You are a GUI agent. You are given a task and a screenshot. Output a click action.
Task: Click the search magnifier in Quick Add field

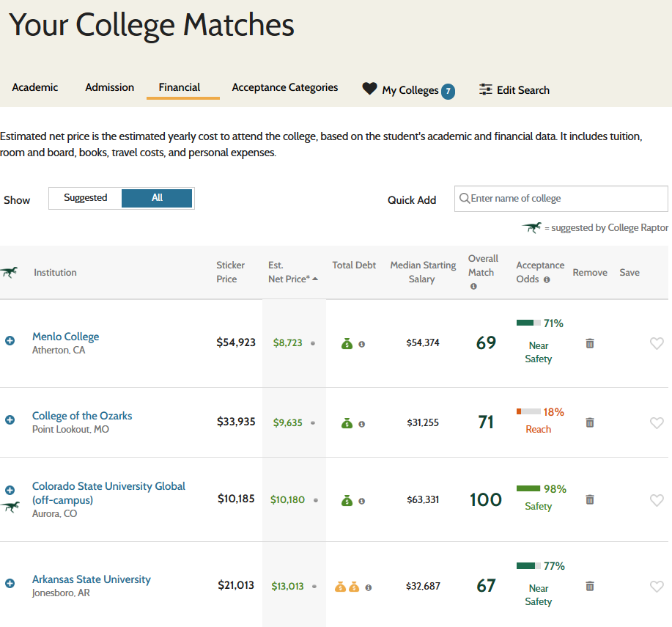pos(465,198)
